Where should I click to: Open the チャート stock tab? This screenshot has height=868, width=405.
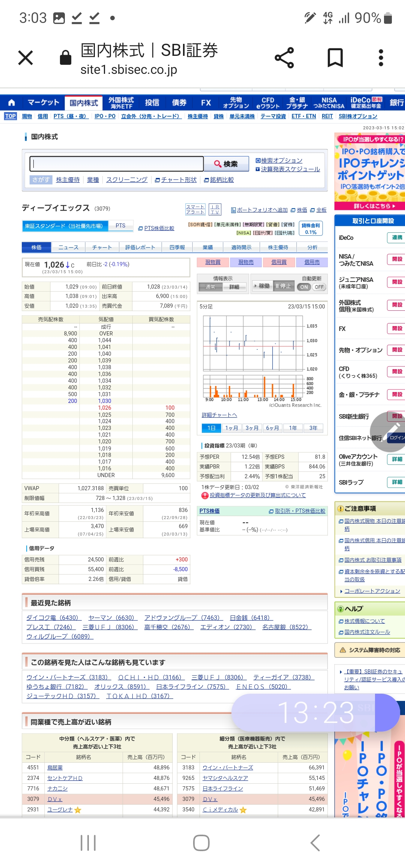(x=102, y=247)
